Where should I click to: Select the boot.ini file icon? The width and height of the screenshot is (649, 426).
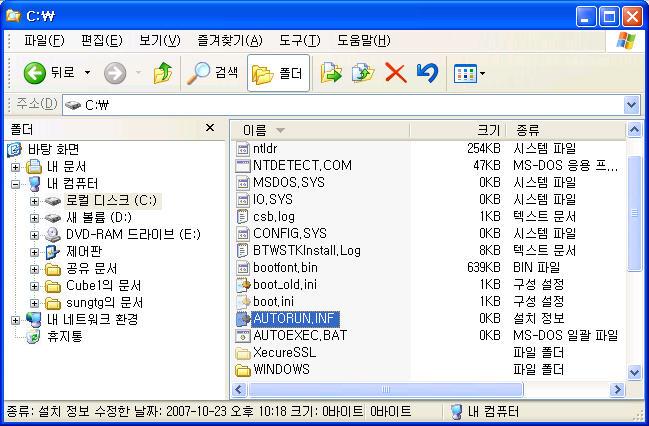click(243, 301)
